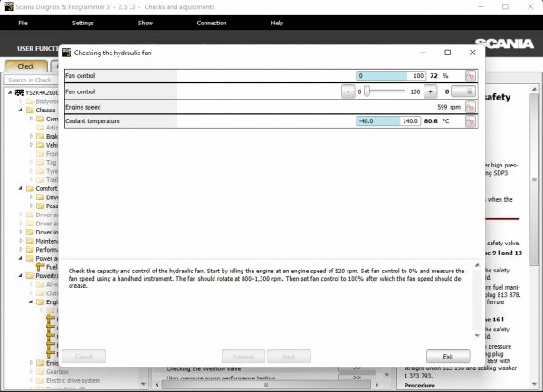Open the graph icon on Engine speed row
Viewport: 543px width, 392px height.
tap(471, 107)
